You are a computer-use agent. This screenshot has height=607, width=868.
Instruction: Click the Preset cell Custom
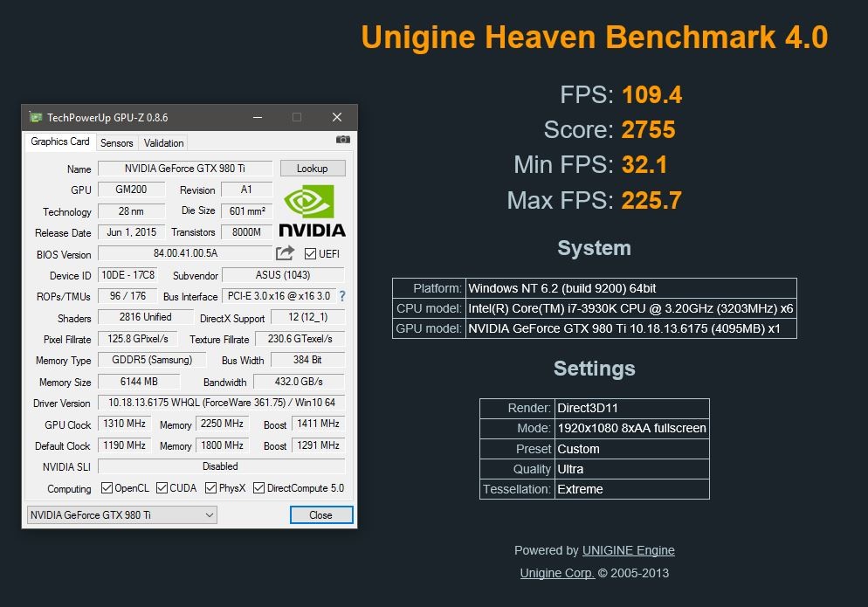click(632, 449)
